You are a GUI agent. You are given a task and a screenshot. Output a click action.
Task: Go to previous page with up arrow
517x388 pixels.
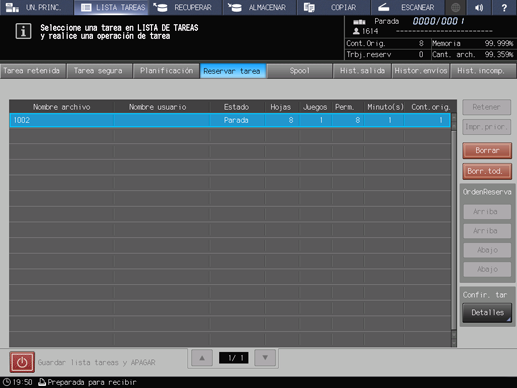202,358
